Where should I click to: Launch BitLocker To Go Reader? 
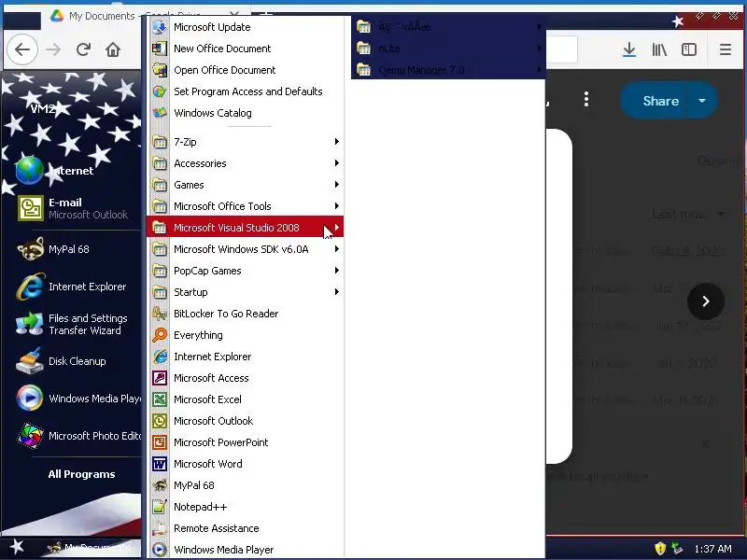pyautogui.click(x=245, y=314)
